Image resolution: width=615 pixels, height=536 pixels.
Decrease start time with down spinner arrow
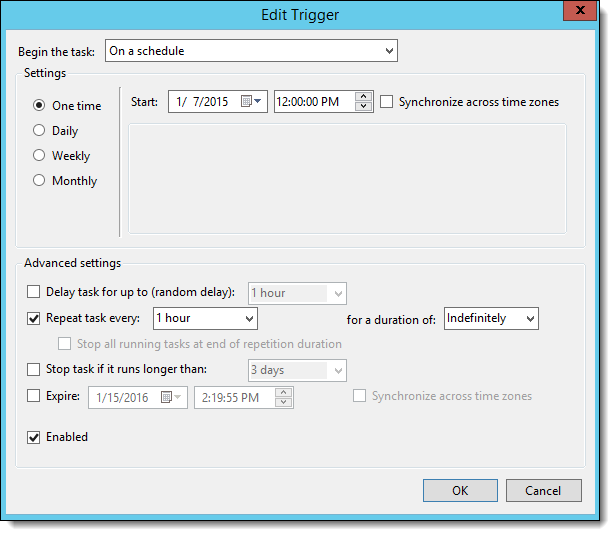(364, 107)
